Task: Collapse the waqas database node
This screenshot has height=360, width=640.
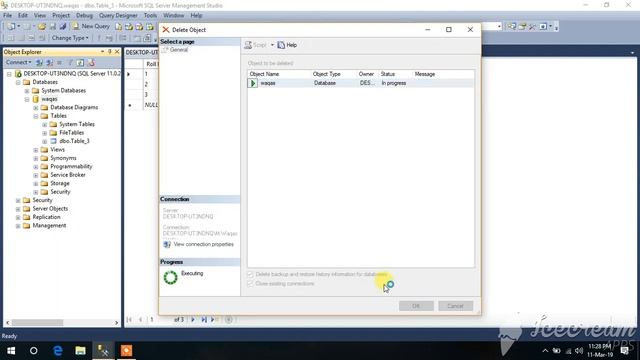Action: (27, 99)
